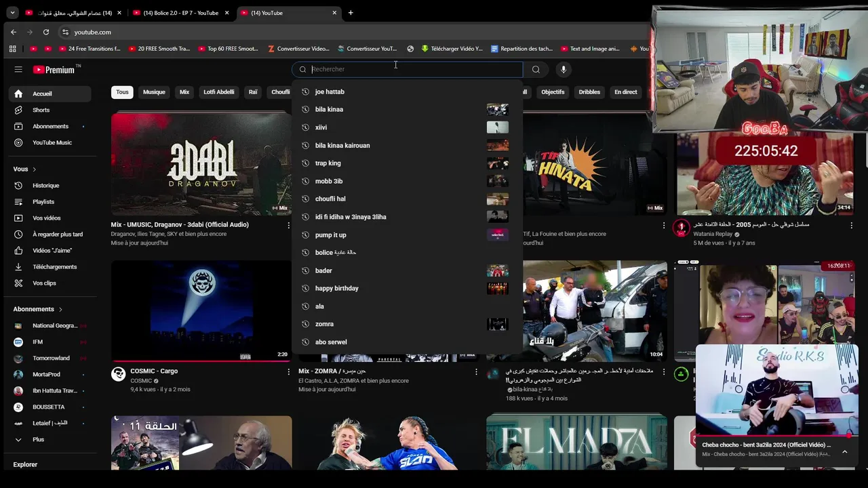The width and height of the screenshot is (868, 488).
Task: Open National Geographic channel subscription
Action: [50, 325]
